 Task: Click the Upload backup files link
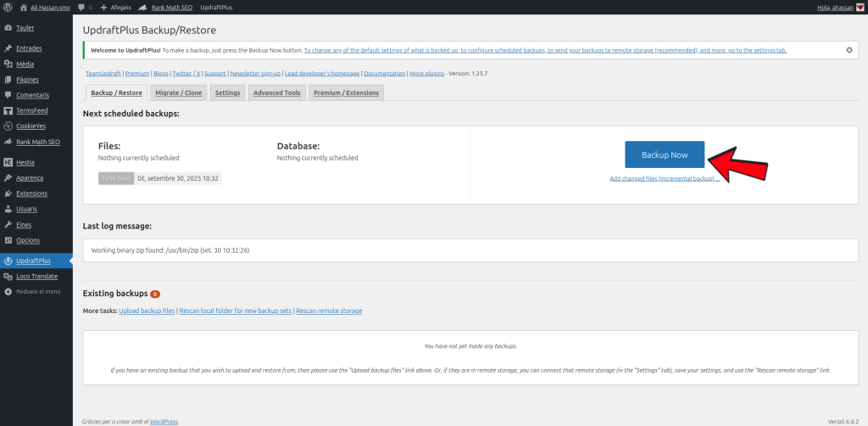pos(147,311)
